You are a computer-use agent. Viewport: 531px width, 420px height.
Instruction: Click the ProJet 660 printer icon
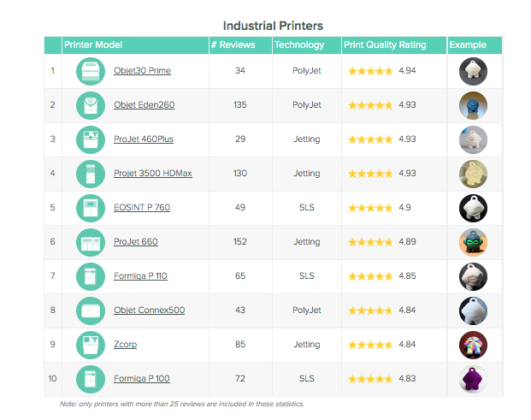(91, 242)
